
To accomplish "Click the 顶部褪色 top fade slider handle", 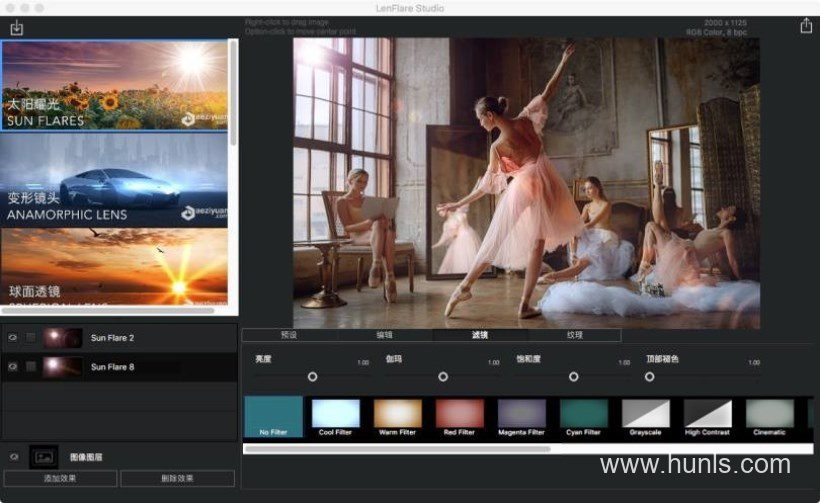I will tap(650, 376).
